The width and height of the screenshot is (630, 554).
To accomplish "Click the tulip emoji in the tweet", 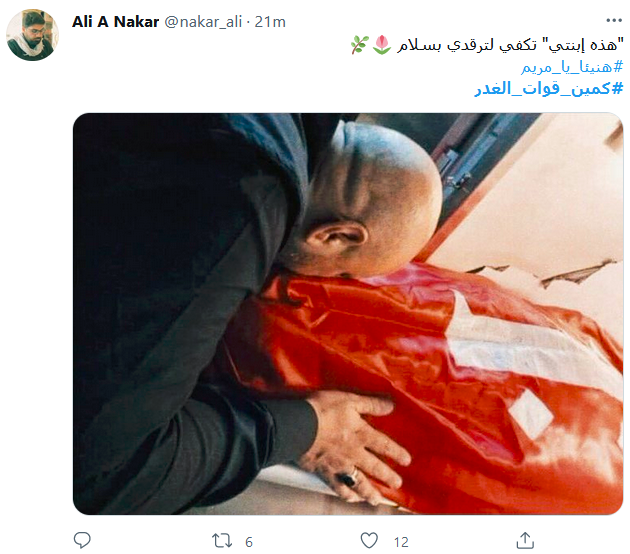I will 382,45.
